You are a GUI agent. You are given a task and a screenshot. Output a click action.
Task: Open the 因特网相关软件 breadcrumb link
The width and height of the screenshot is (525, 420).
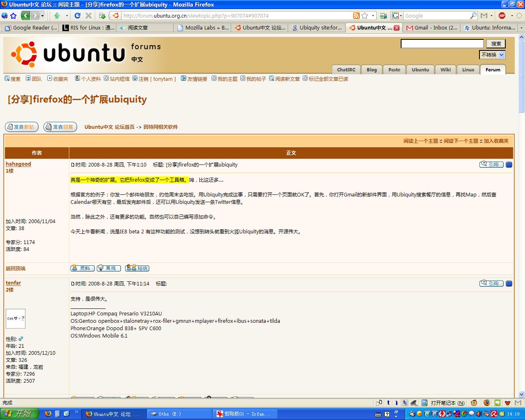click(161, 127)
